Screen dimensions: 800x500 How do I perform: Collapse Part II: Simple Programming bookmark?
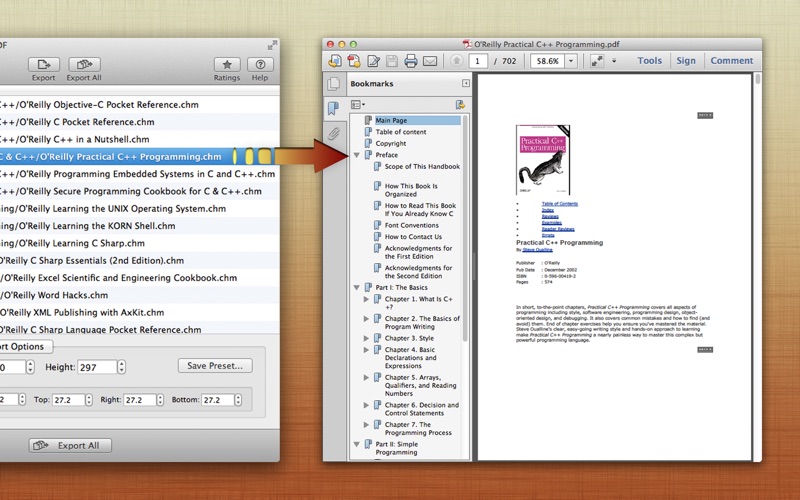pyautogui.click(x=357, y=444)
